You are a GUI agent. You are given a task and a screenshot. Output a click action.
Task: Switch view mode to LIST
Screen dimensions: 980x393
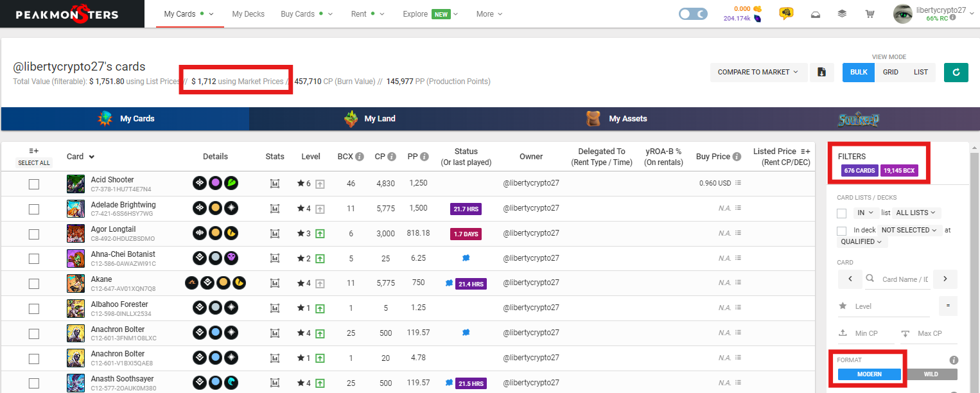pyautogui.click(x=921, y=72)
